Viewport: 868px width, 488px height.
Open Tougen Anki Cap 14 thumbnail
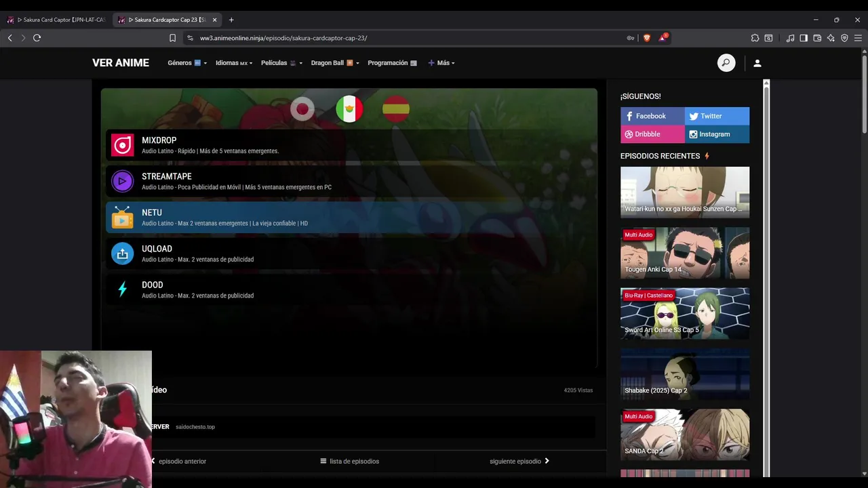[685, 253]
